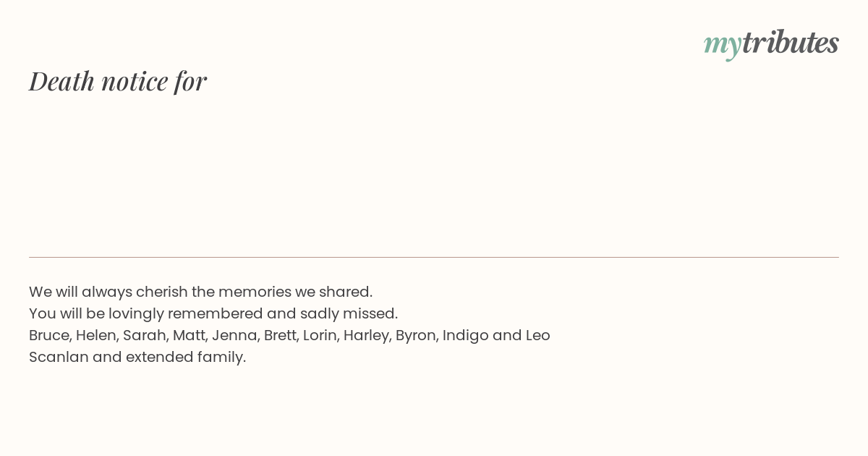Click the name Bruce
Viewport: 868px width, 456px height.
48,335
